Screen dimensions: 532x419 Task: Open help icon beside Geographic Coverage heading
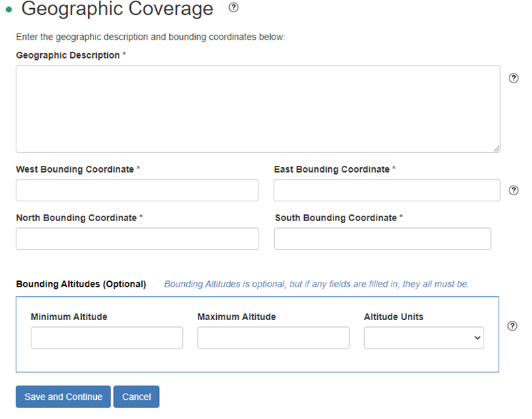pyautogui.click(x=233, y=8)
